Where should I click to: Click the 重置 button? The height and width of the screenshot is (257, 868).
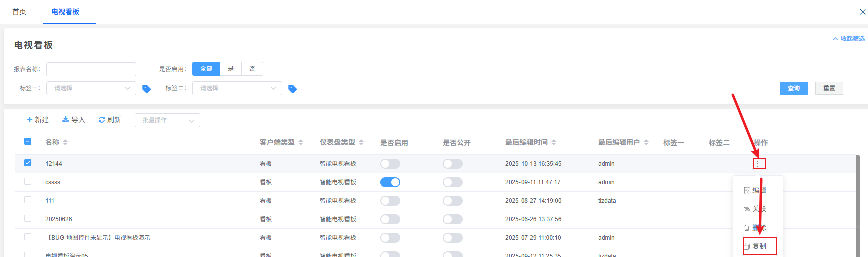pyautogui.click(x=829, y=88)
